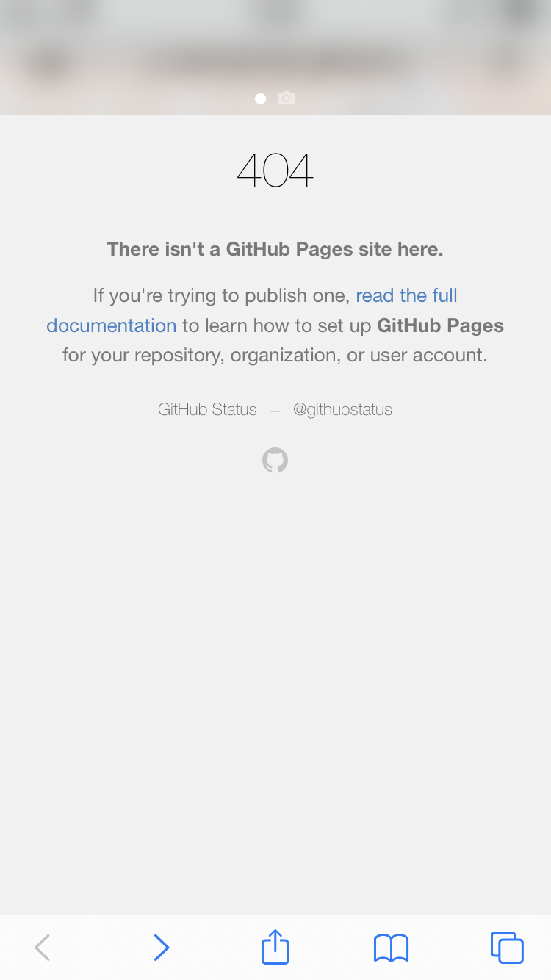Open the @githubstatus Twitter link
This screenshot has height=980, width=551.
(342, 409)
